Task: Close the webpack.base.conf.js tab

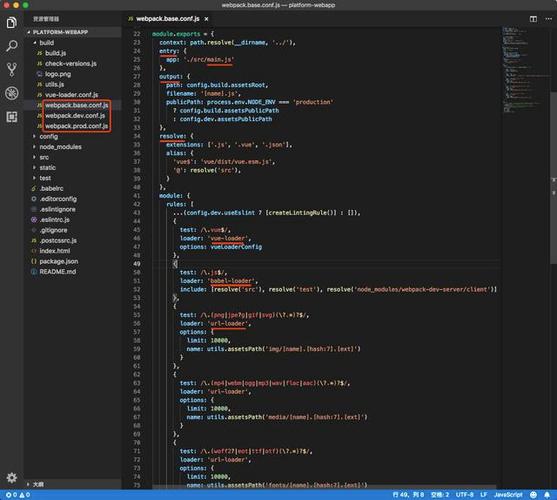Action: click(x=206, y=19)
